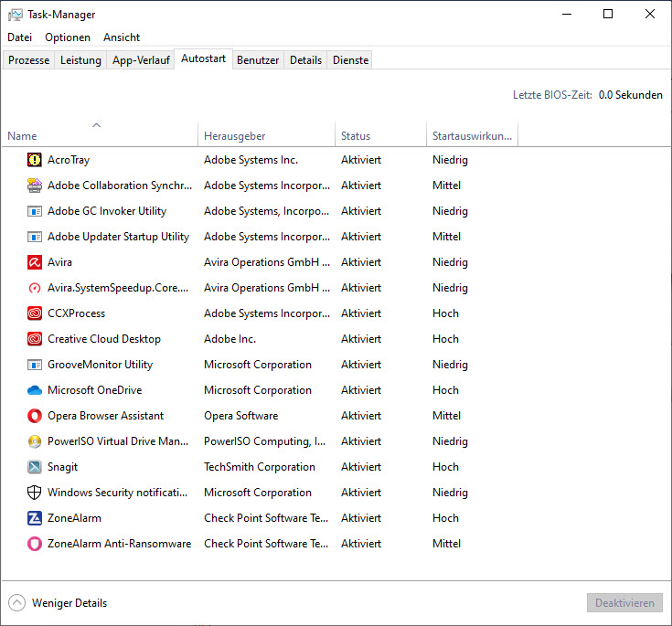The height and width of the screenshot is (626, 672).
Task: Maximize the Task-Manager window
Action: (x=608, y=14)
